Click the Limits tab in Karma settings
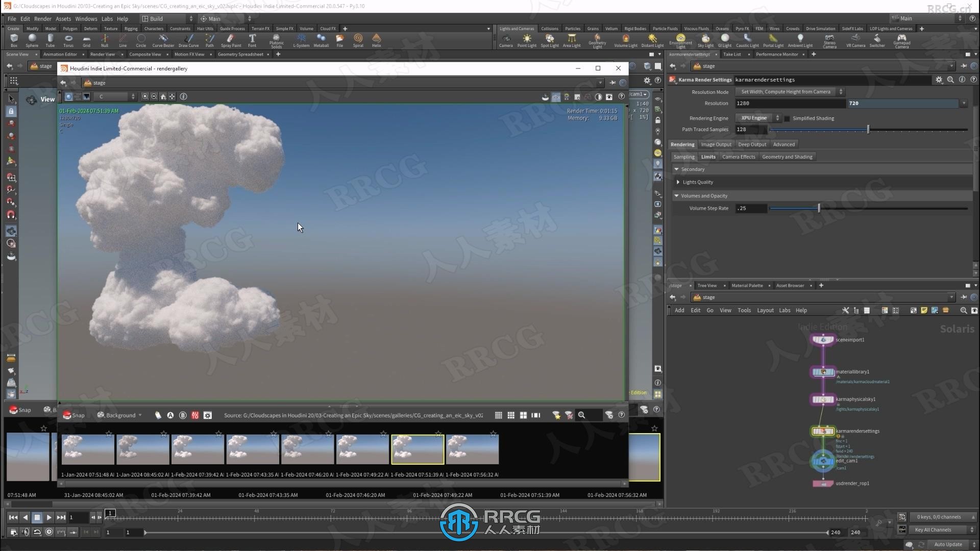The image size is (980, 551). point(708,156)
